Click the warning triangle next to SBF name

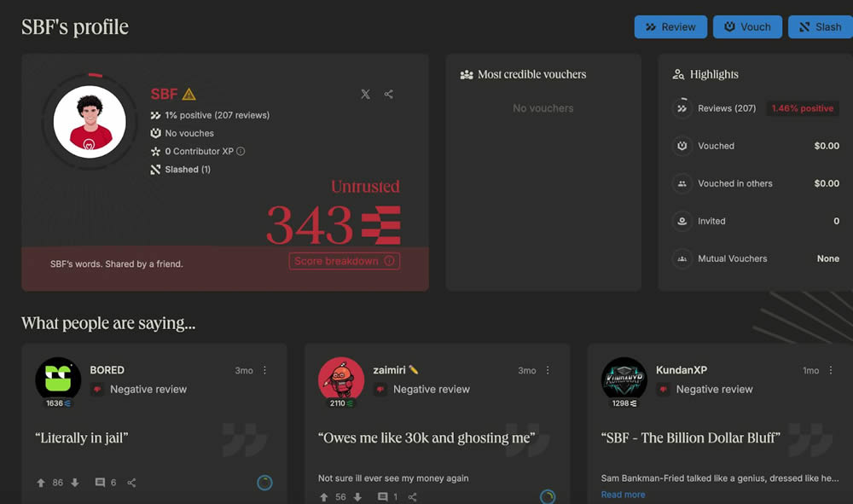click(x=189, y=95)
